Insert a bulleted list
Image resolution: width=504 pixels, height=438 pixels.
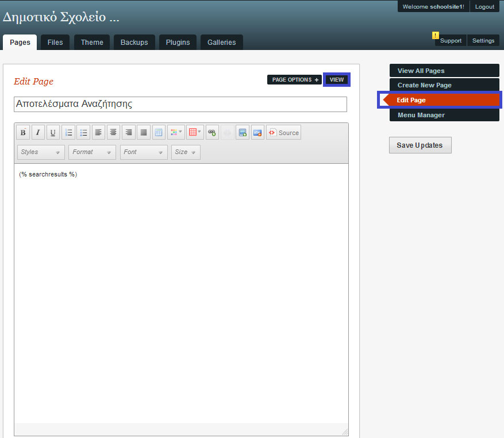coord(83,133)
